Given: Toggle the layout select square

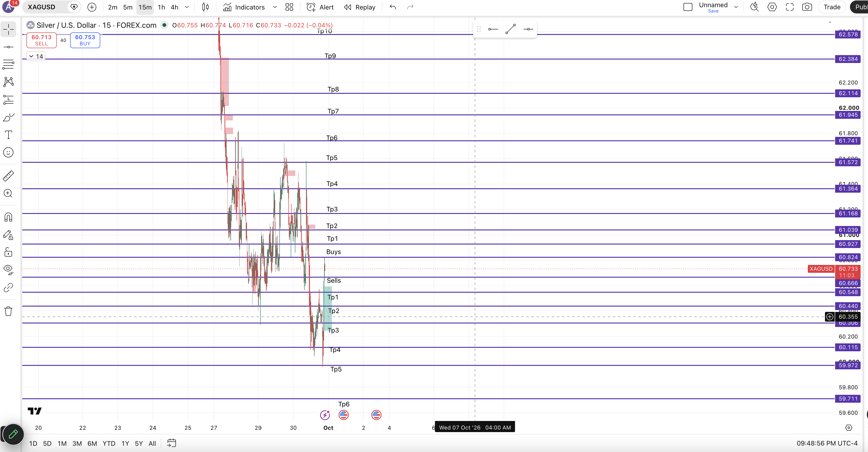Looking at the screenshot, I should coord(688,7).
